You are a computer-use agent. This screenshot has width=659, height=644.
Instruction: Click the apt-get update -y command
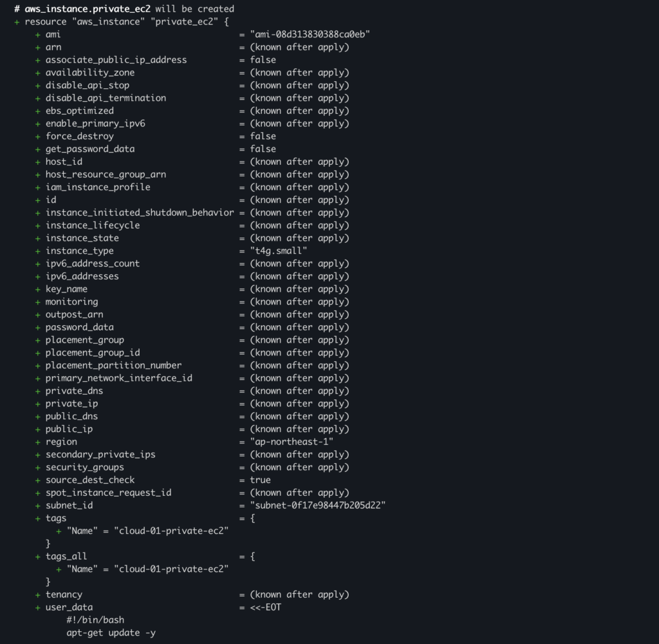point(111,633)
